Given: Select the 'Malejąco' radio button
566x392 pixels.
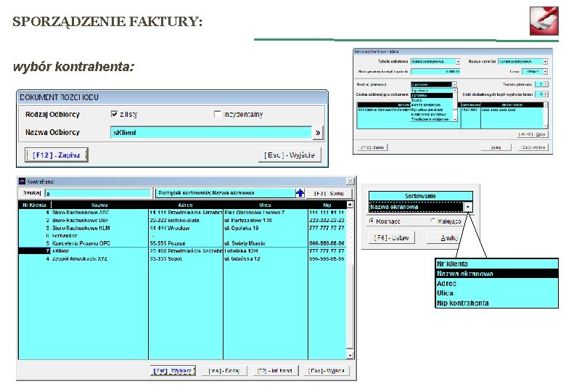Looking at the screenshot, I should point(433,221).
